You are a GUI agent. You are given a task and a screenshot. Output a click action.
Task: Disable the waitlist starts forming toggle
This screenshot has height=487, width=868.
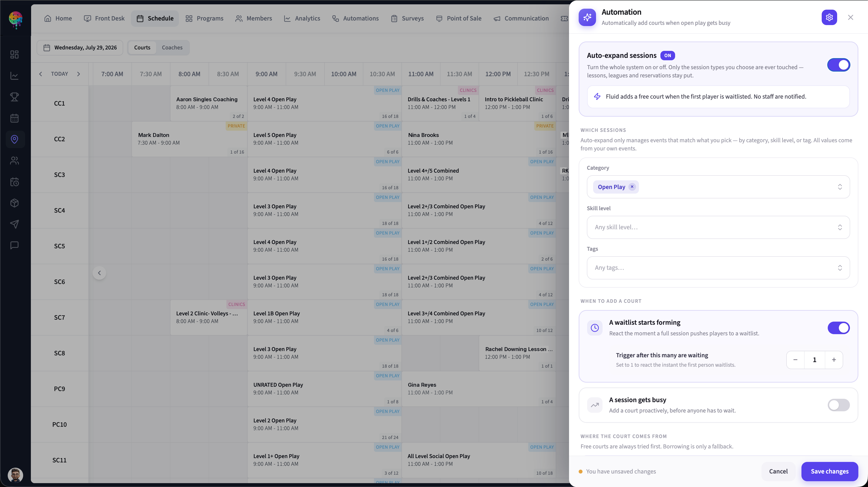(838, 328)
